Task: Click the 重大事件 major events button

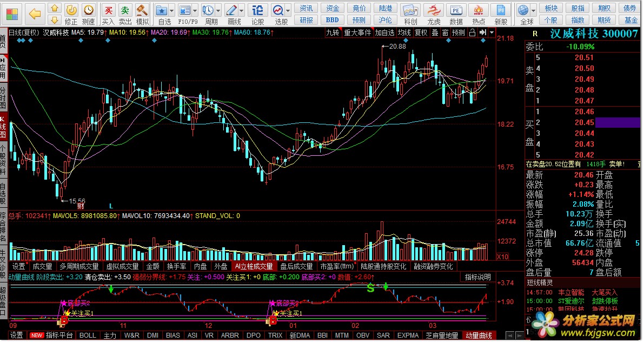Action: 357,32
